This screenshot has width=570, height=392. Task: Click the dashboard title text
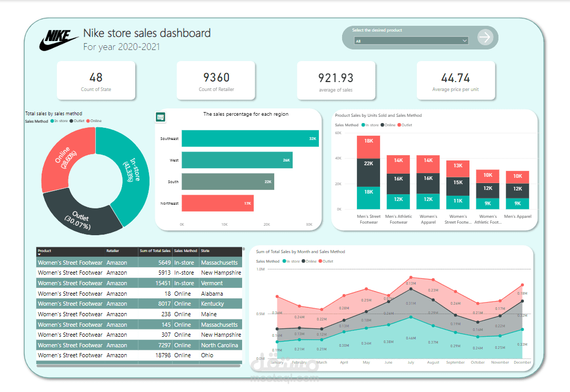[147, 33]
